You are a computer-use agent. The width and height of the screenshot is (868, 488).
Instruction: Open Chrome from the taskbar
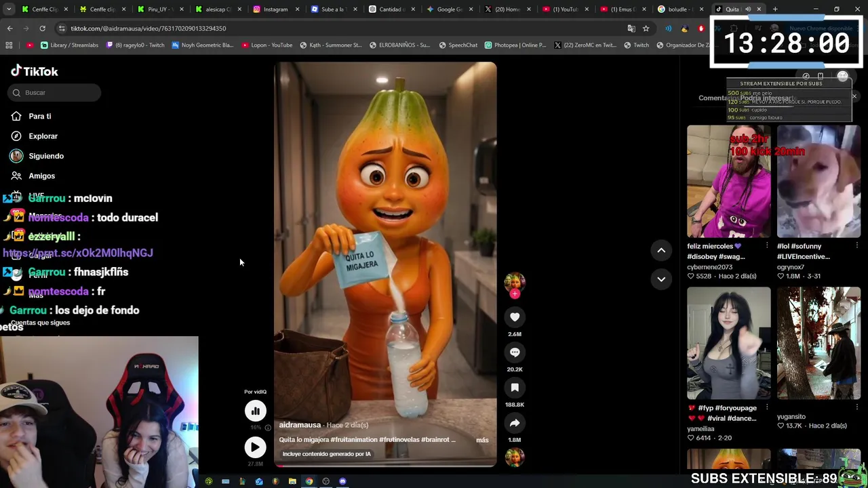[309, 481]
